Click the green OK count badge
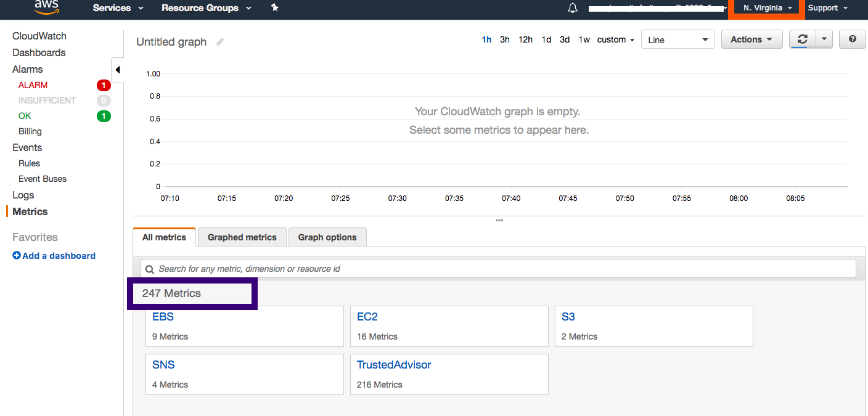This screenshot has height=416, width=868. coord(104,116)
